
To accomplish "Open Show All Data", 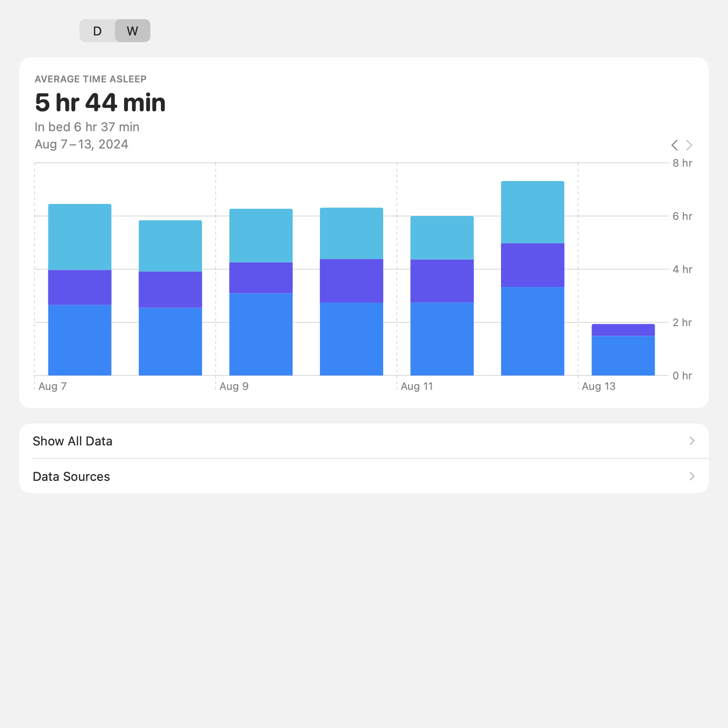I will click(x=364, y=441).
